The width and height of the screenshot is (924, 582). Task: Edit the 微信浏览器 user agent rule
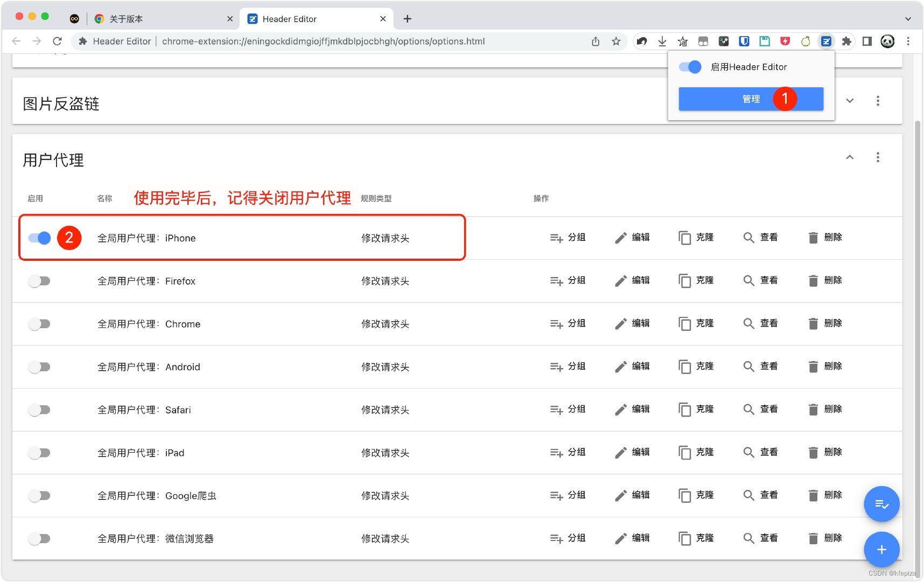[x=632, y=538]
